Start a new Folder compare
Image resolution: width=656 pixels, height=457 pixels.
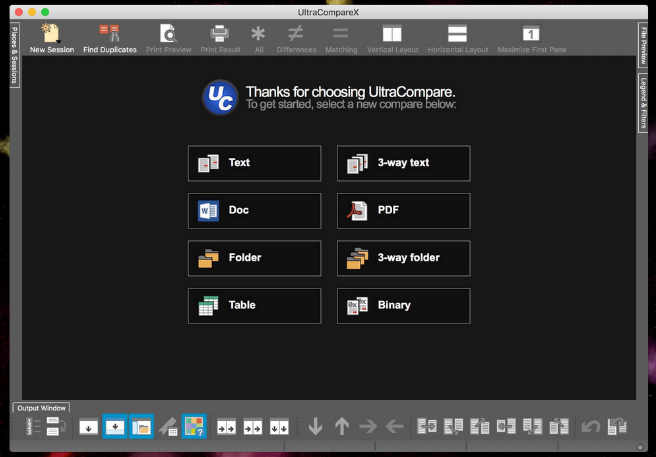254,258
